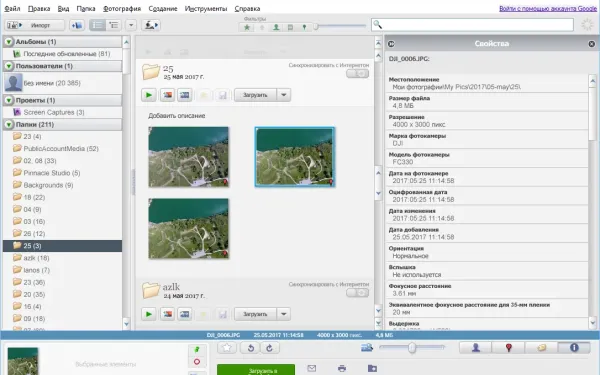Hold selected items with the green pin
The width and height of the screenshot is (600, 375).
(197, 349)
